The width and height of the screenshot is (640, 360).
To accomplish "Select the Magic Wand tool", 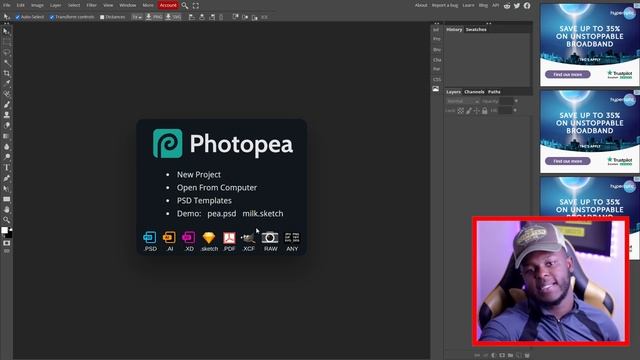I will point(6,63).
